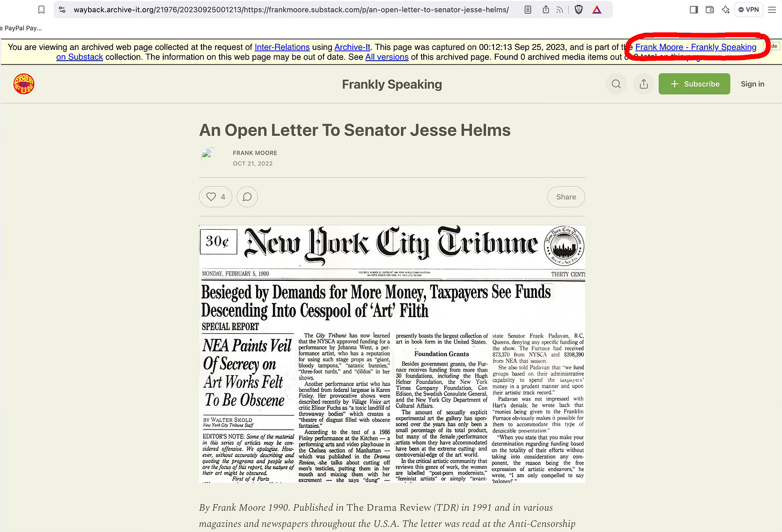Open site information icon in address bar
Screen dimensions: 782x532
pyautogui.click(x=62, y=10)
